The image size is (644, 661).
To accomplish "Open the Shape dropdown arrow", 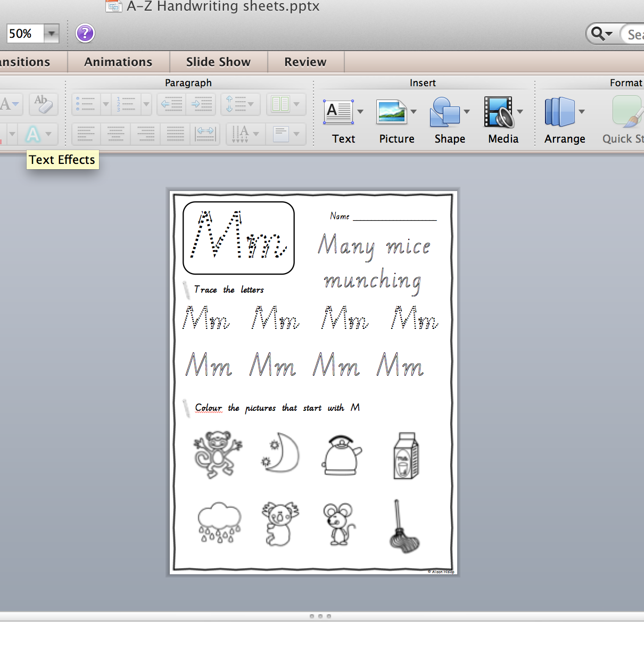I will [467, 112].
